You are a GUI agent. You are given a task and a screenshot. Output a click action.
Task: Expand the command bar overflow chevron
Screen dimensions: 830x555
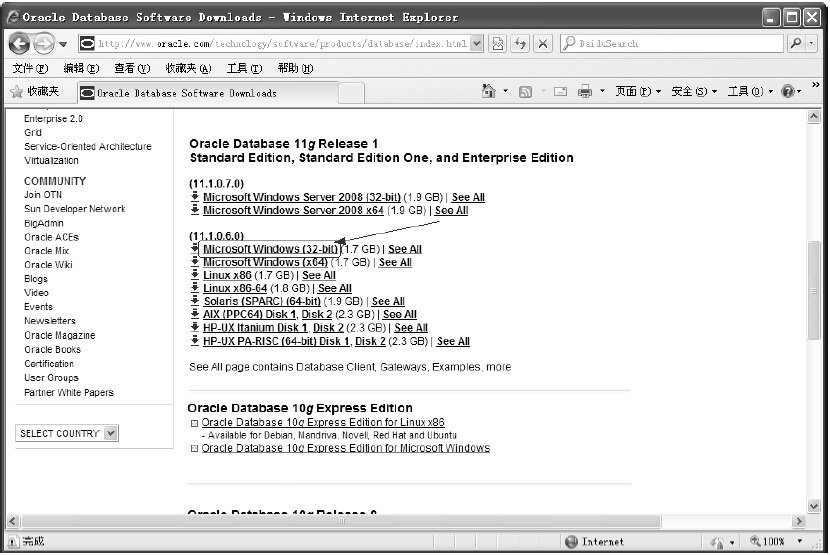pyautogui.click(x=816, y=85)
